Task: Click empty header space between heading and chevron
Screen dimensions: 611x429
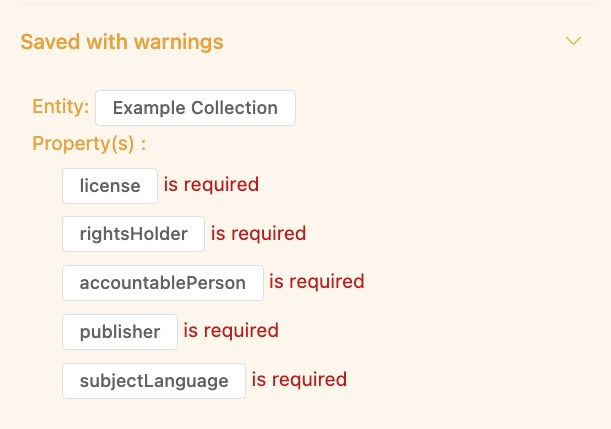Action: tap(394, 41)
